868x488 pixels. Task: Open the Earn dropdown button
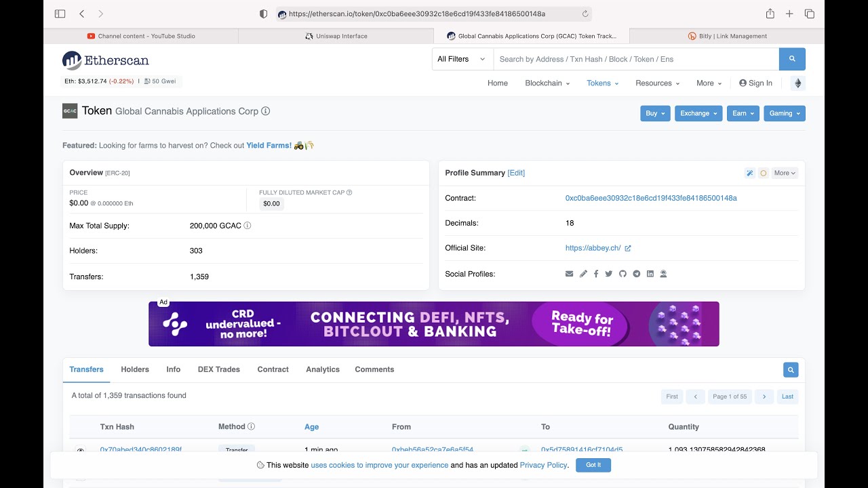743,113
